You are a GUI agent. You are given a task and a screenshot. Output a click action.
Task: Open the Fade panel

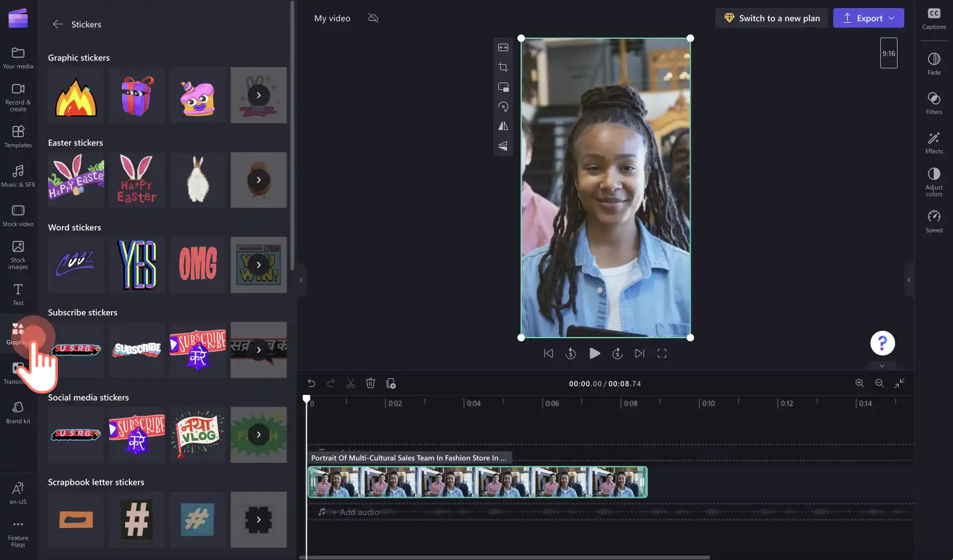(934, 63)
